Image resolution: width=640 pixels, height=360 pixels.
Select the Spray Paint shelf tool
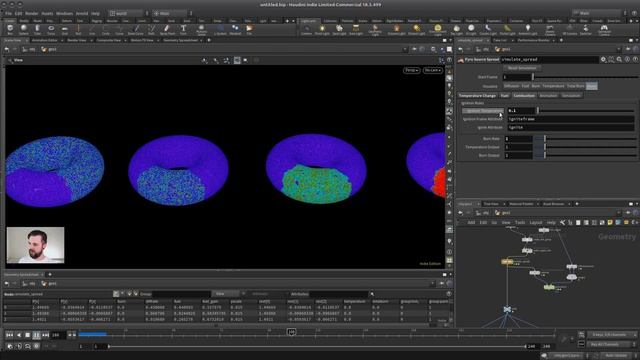[x=167, y=29]
